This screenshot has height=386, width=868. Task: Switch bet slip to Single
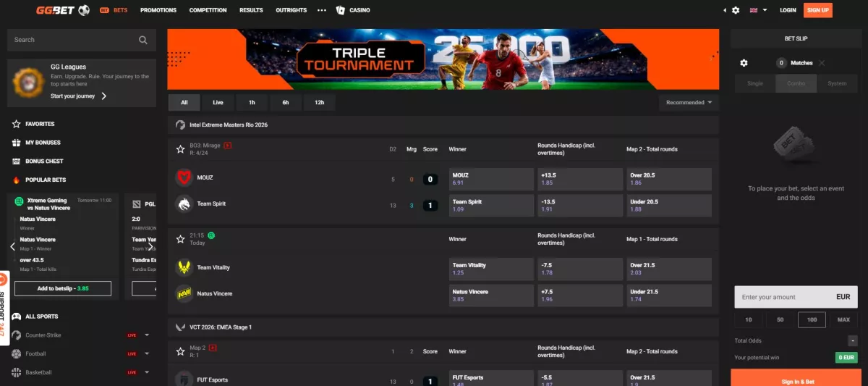tap(755, 83)
